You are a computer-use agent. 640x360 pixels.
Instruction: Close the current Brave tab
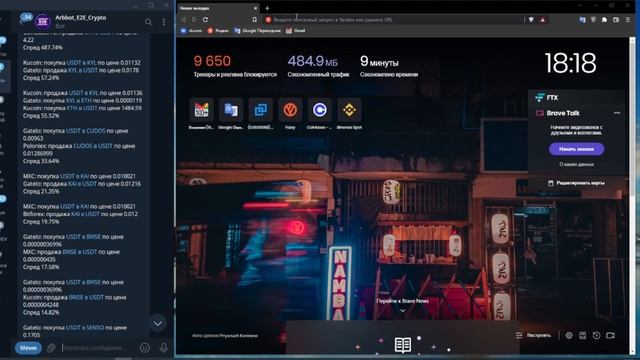256,8
